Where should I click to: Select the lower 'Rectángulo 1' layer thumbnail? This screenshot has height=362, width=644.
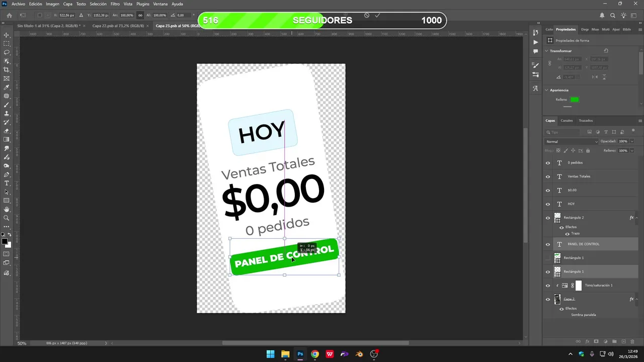click(557, 271)
